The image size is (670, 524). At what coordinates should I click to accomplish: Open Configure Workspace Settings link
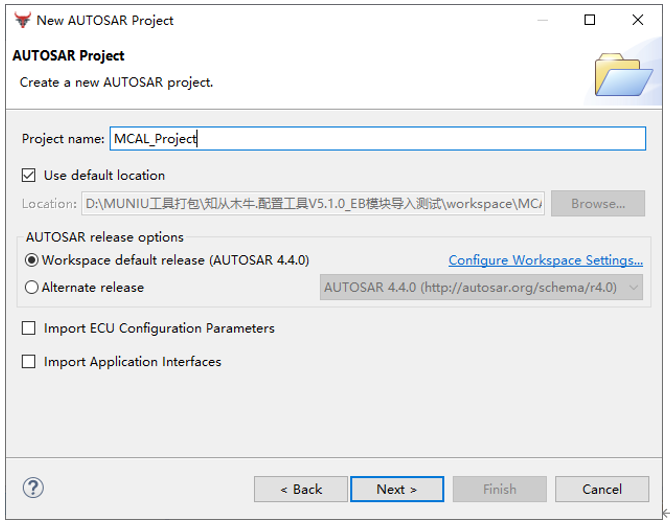coord(546,260)
